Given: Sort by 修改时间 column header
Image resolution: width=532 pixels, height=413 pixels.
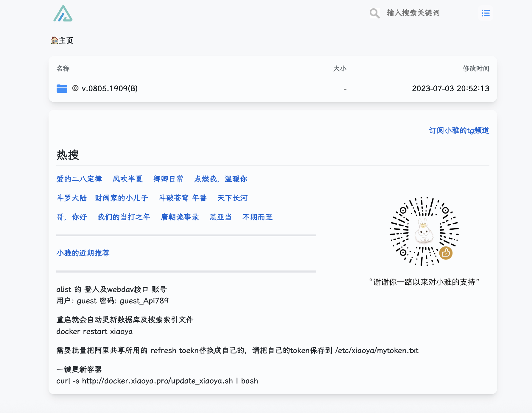Looking at the screenshot, I should pos(476,69).
